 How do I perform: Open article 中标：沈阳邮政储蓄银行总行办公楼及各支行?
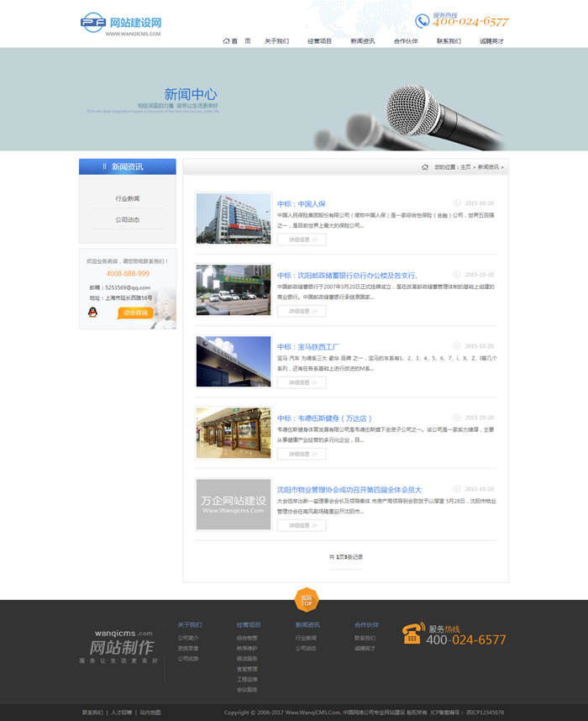[347, 276]
